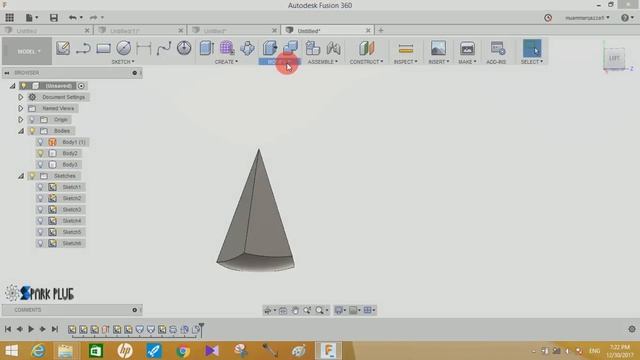
Task: Click the Undo button
Action: click(73, 18)
